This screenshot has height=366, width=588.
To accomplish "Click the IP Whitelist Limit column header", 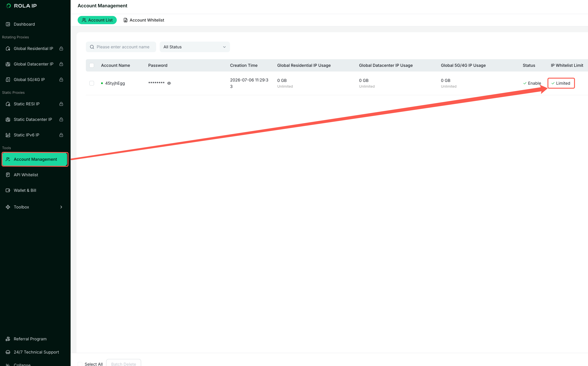I will pos(567,65).
